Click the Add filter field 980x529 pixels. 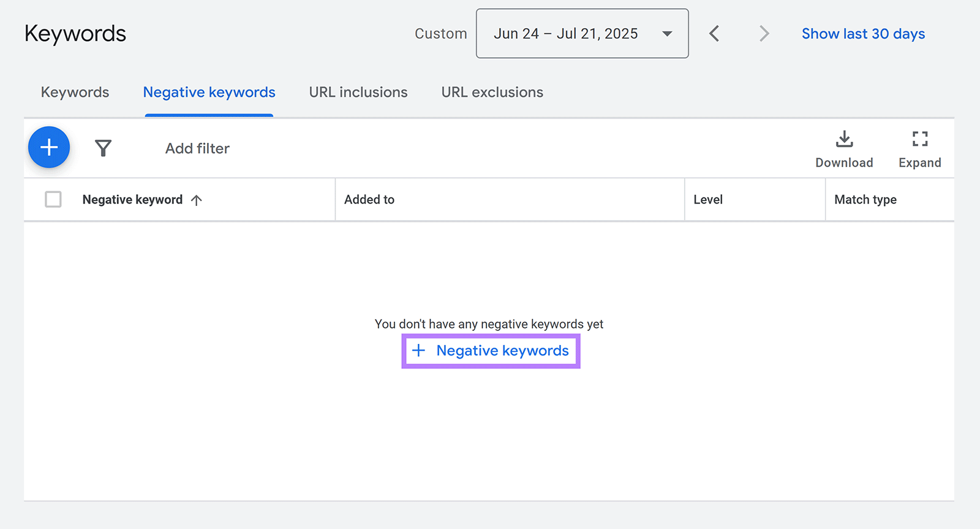[197, 148]
